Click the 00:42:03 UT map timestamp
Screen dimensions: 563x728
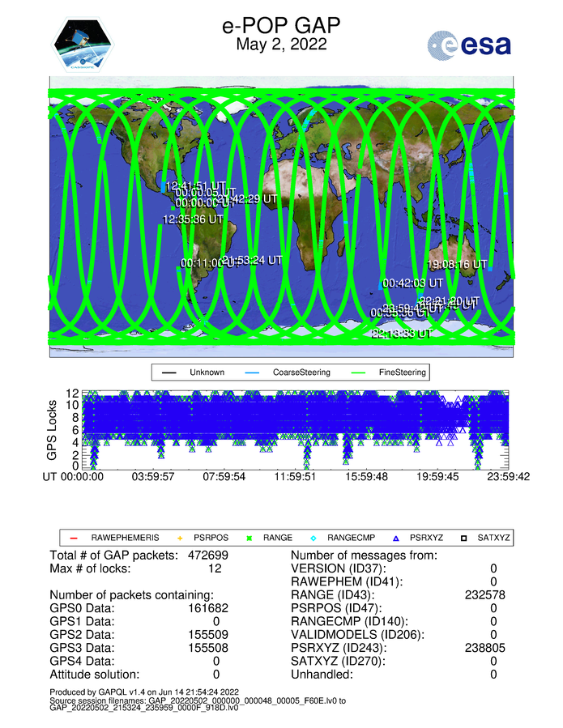tap(412, 283)
